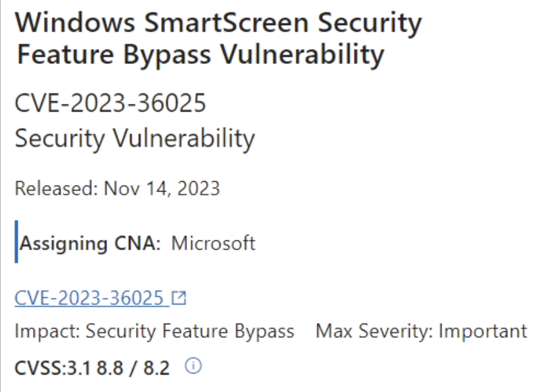Click the CVE-2023-36025 heading text

(110, 103)
